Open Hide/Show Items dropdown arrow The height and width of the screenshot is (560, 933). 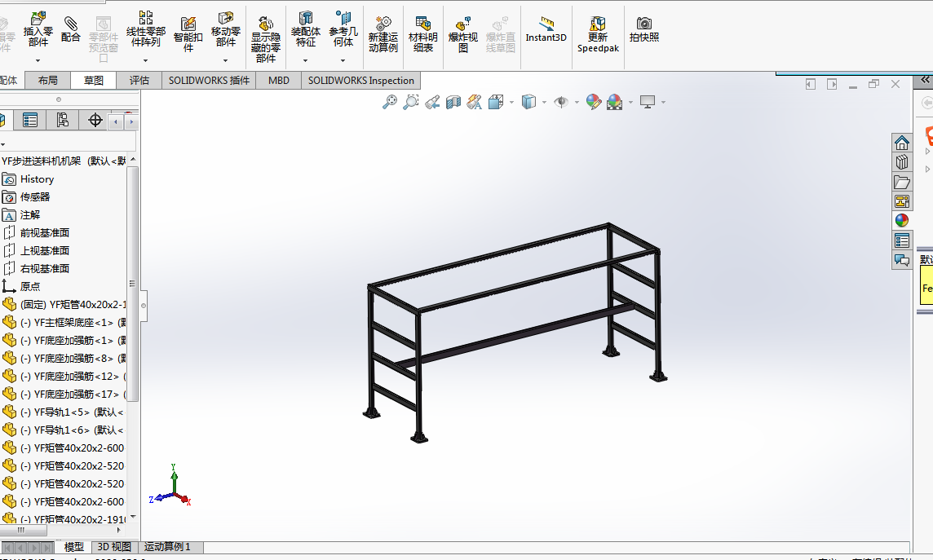(577, 102)
